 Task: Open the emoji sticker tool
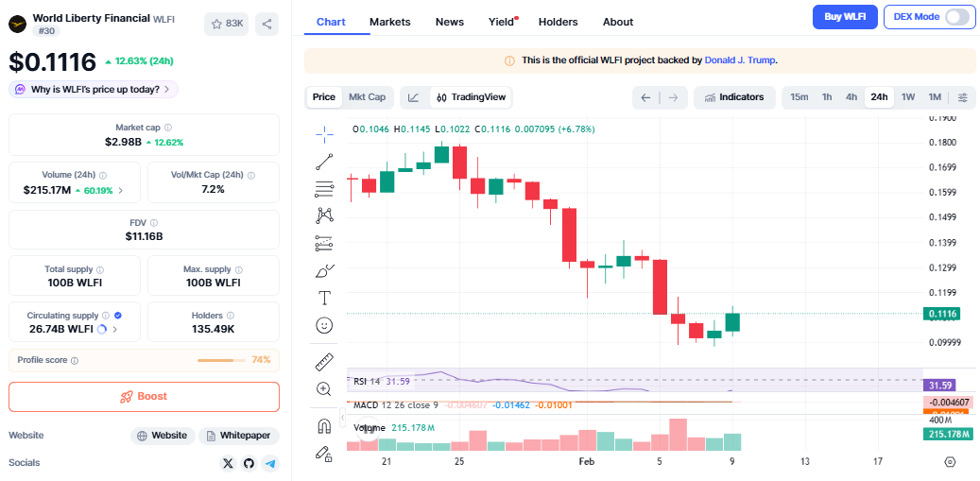(x=324, y=325)
